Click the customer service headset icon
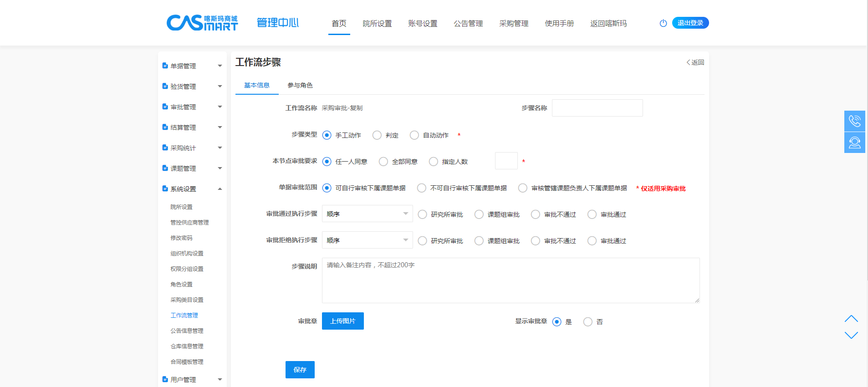The width and height of the screenshot is (868, 387). point(854,143)
